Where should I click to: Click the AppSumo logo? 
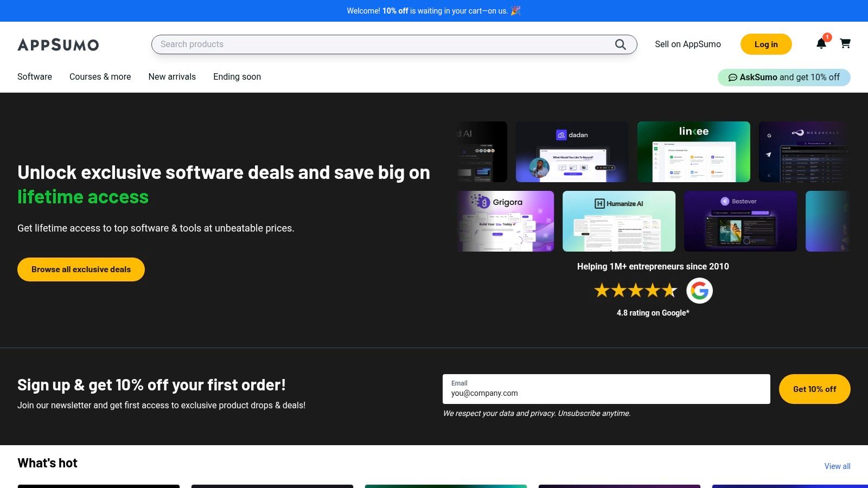click(x=58, y=44)
